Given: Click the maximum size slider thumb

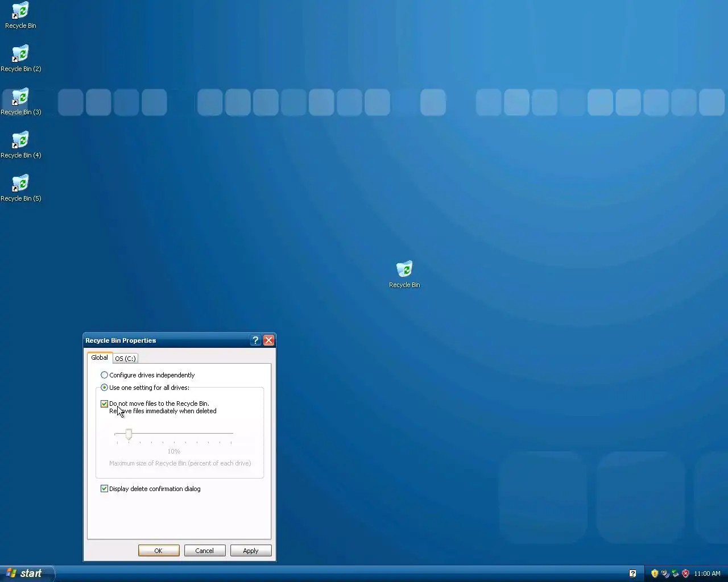Looking at the screenshot, I should 129,434.
